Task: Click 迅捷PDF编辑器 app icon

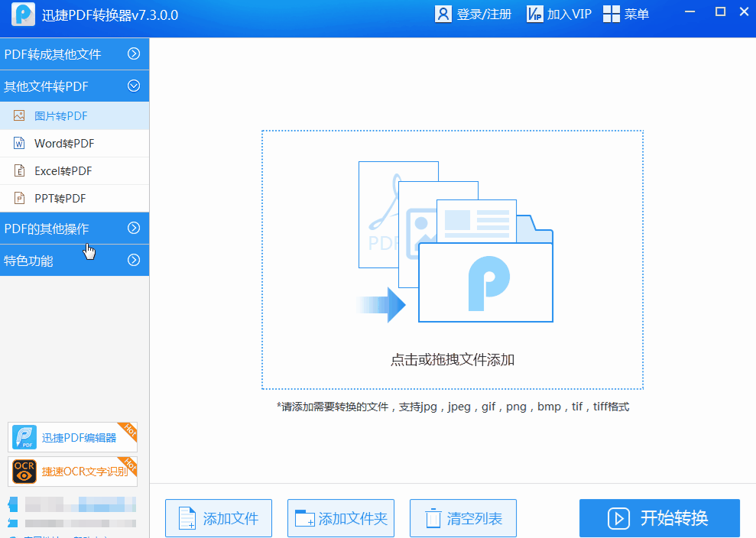Action: pyautogui.click(x=24, y=437)
